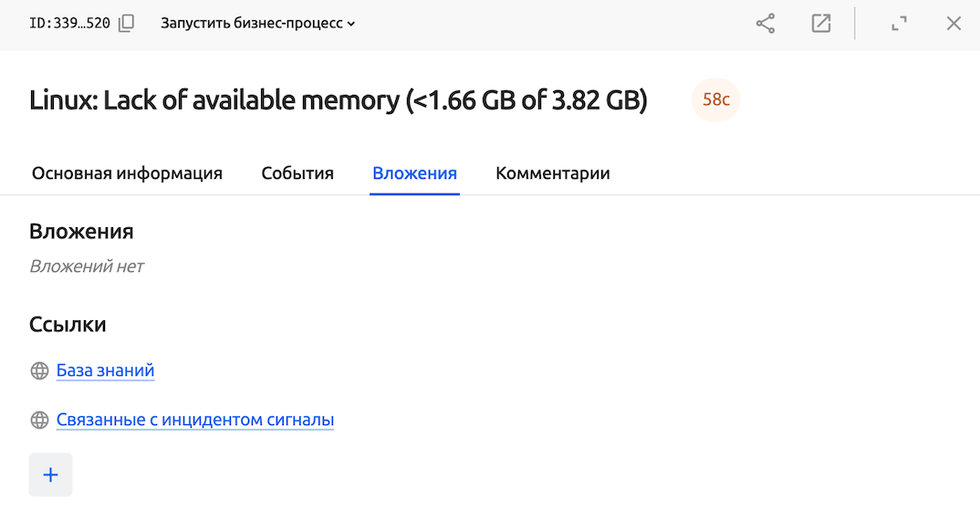This screenshot has height=509, width=980.
Task: Copy the incident ID to clipboard
Action: pyautogui.click(x=127, y=24)
